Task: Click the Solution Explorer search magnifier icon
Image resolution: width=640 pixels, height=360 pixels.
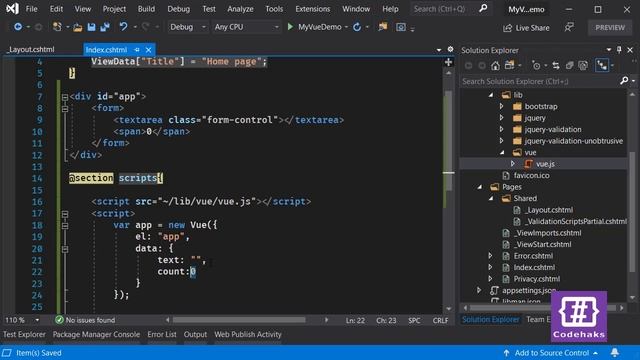Action: click(x=624, y=81)
